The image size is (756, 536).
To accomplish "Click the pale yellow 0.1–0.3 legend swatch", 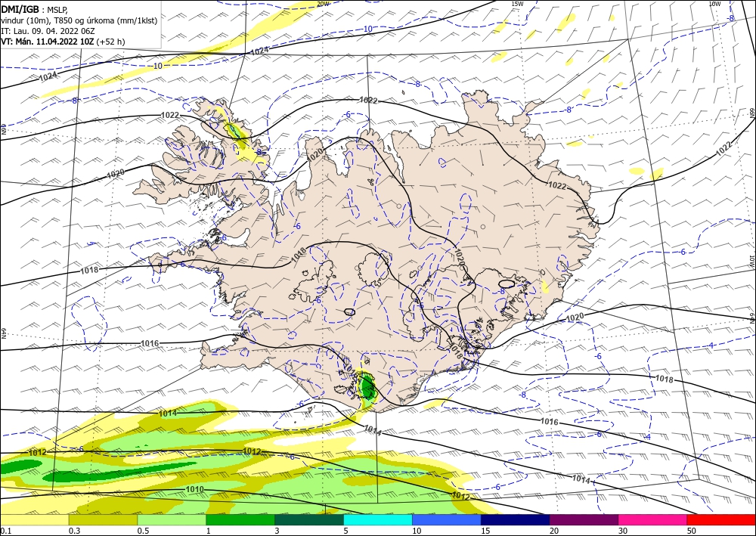I will click(x=34, y=519).
